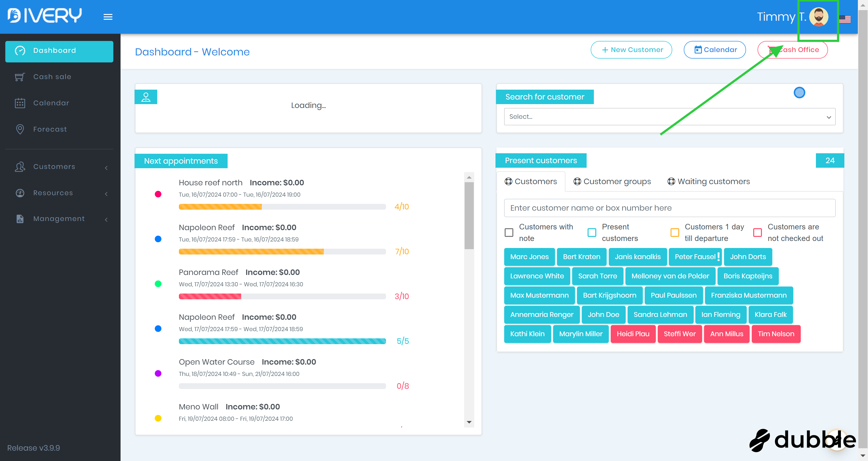Toggle Present customers checkbox
This screenshot has height=461, width=868.
click(x=592, y=232)
